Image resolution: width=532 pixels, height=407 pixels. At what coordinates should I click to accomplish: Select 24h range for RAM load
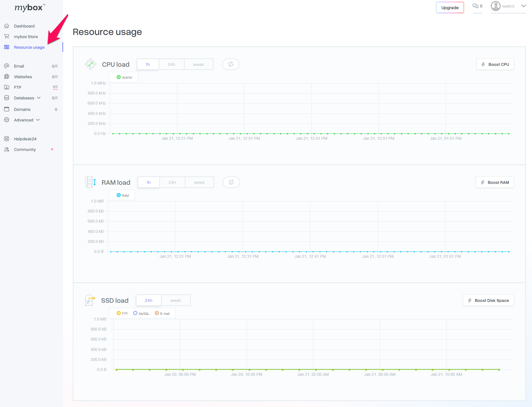172,182
